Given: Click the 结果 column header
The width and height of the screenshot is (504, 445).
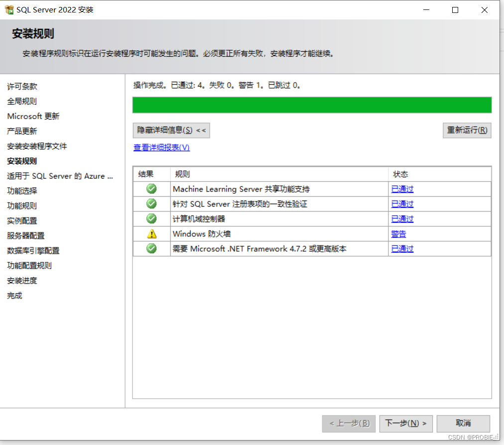Looking at the screenshot, I should click(152, 174).
